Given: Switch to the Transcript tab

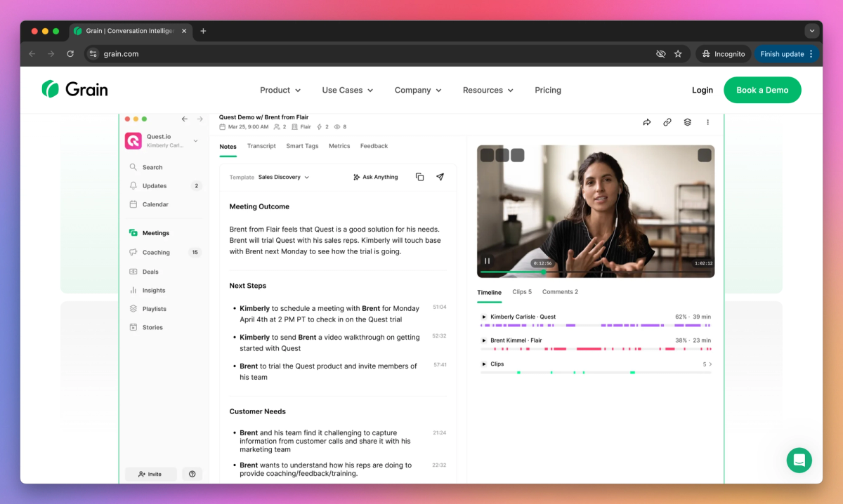Looking at the screenshot, I should click(261, 146).
